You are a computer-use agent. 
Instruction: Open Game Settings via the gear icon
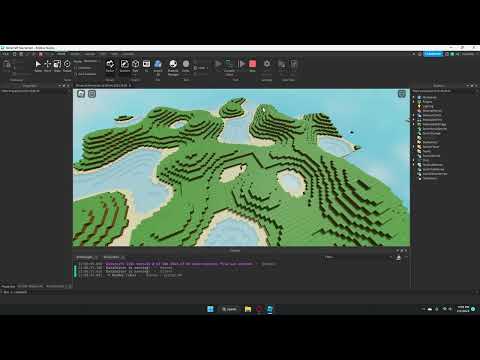(x=267, y=64)
